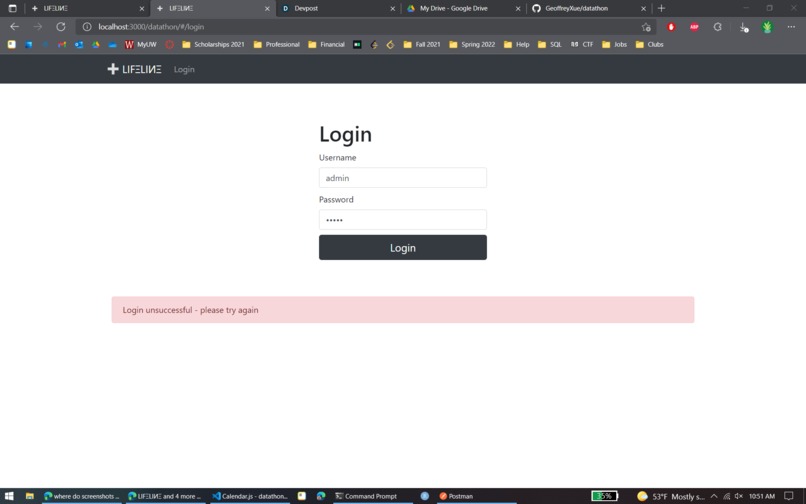Viewport: 806px width, 504px height.
Task: Open the ABP ad blocker extension
Action: 694,27
